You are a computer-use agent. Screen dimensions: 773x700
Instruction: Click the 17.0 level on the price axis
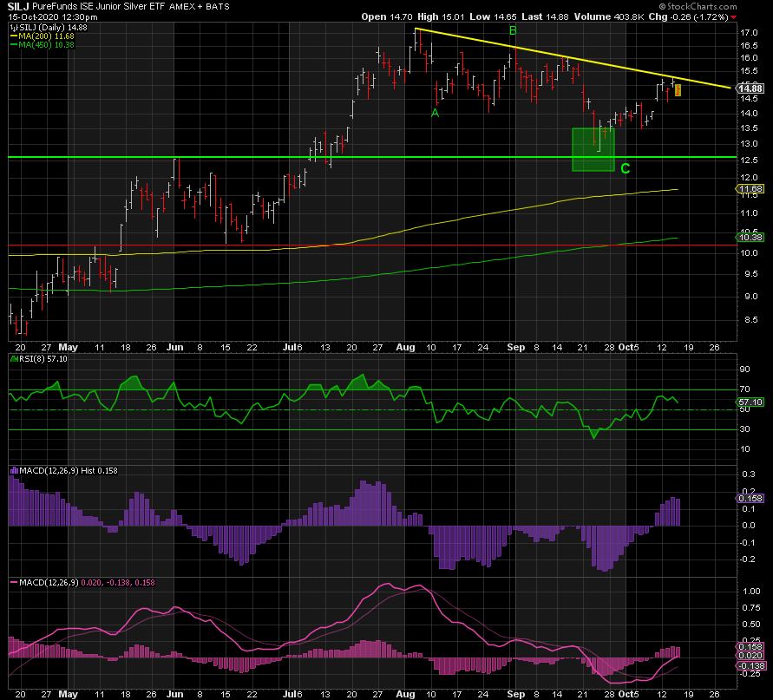pos(749,33)
